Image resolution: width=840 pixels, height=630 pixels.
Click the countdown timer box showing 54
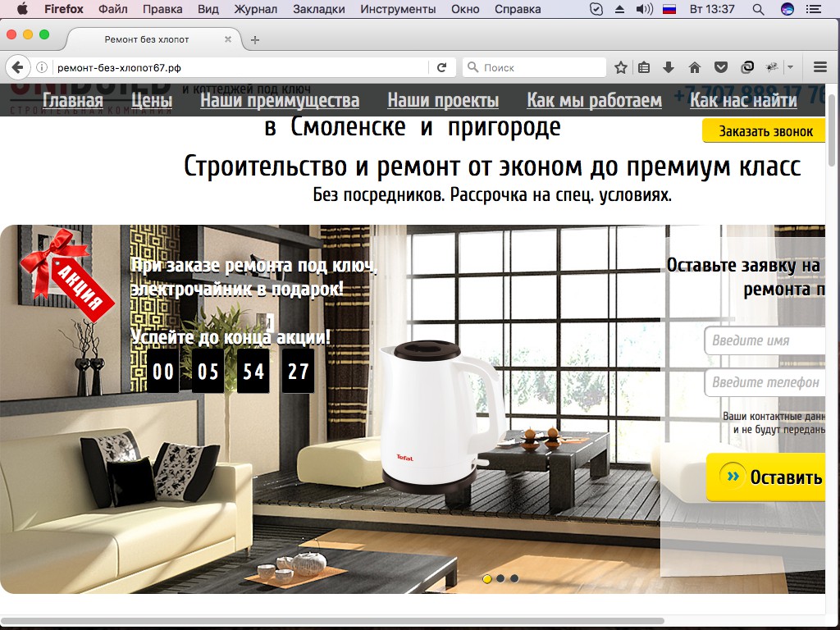point(253,371)
